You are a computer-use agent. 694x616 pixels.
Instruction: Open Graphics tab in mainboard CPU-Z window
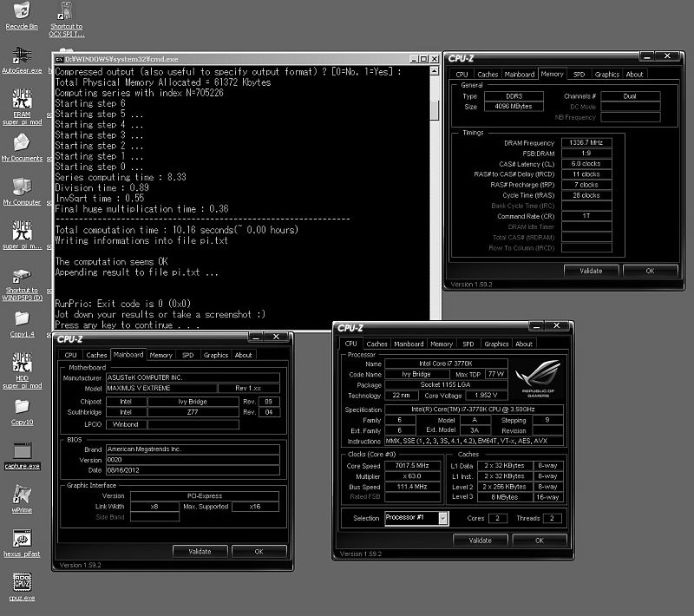pos(215,355)
